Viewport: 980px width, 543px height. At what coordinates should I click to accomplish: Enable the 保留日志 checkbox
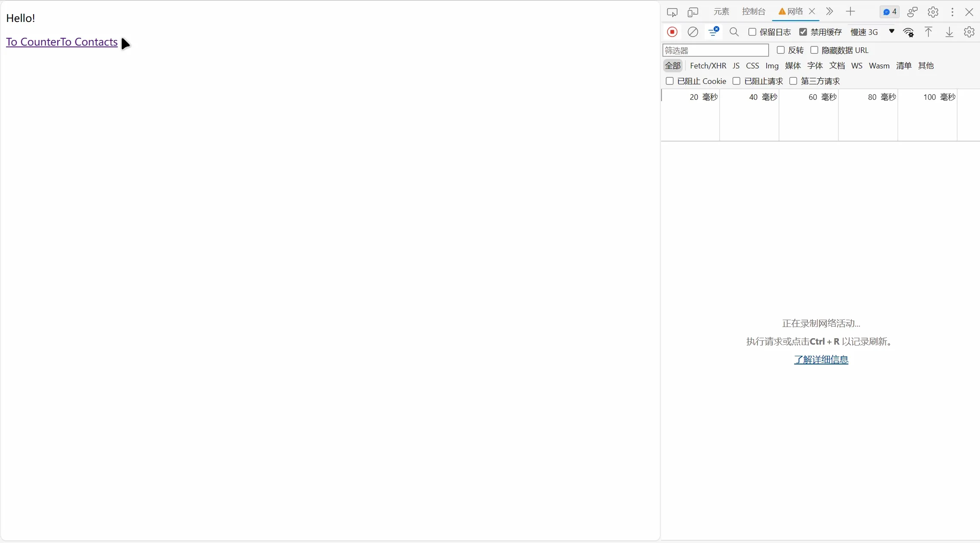pos(752,32)
